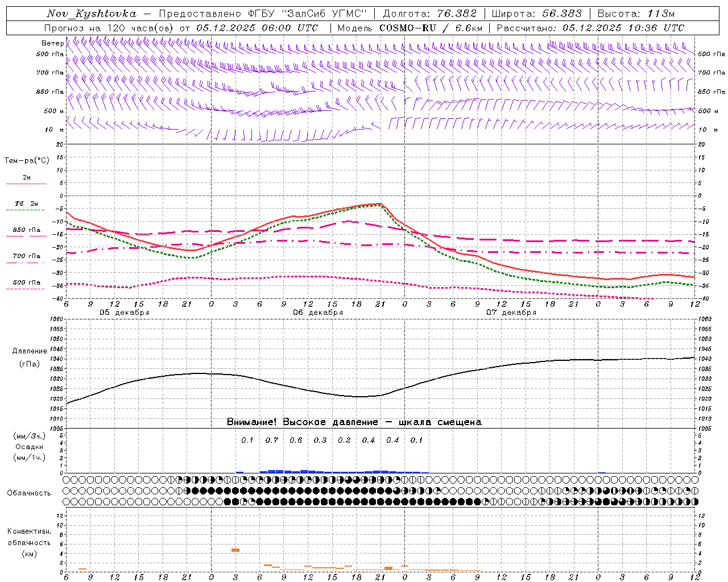Click the date label 07 декабря
Image resolution: width=728 pixels, height=582 pixels.
(511, 313)
